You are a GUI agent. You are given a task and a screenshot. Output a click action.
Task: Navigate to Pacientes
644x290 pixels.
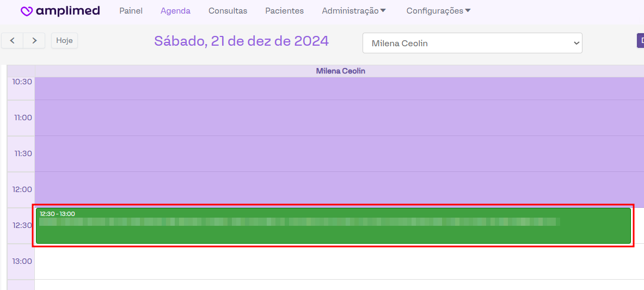[x=284, y=11]
